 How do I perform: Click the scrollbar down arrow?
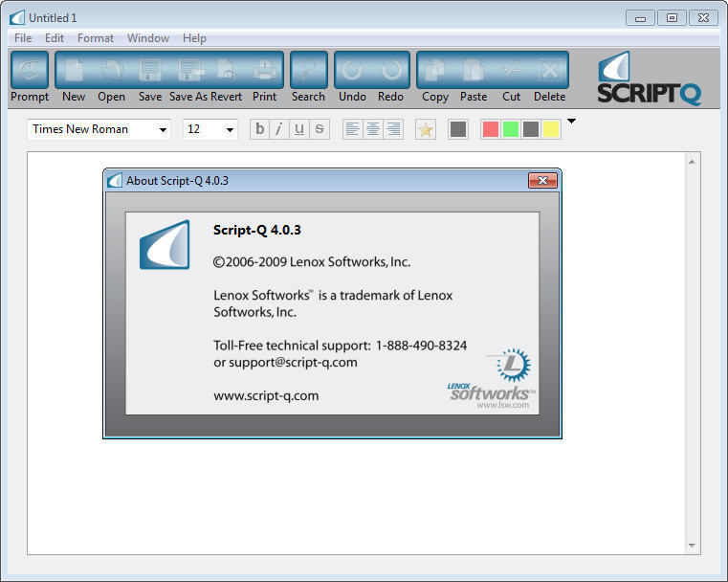coord(692,546)
